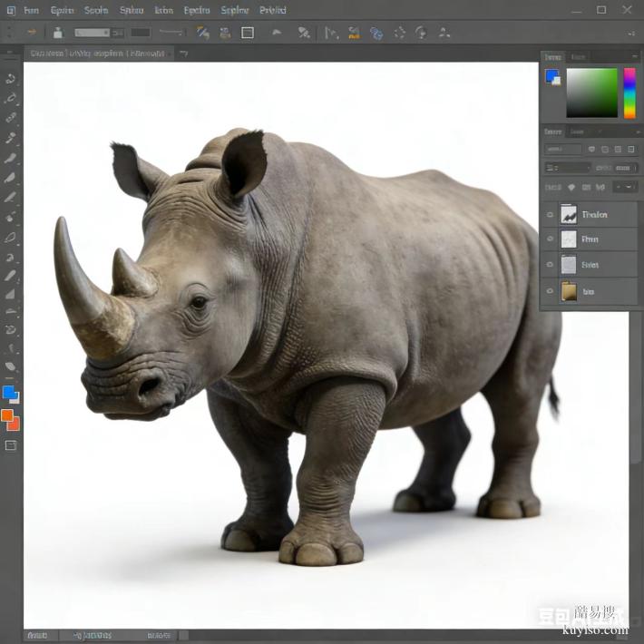Click the search field in the Layers panel

point(563,149)
